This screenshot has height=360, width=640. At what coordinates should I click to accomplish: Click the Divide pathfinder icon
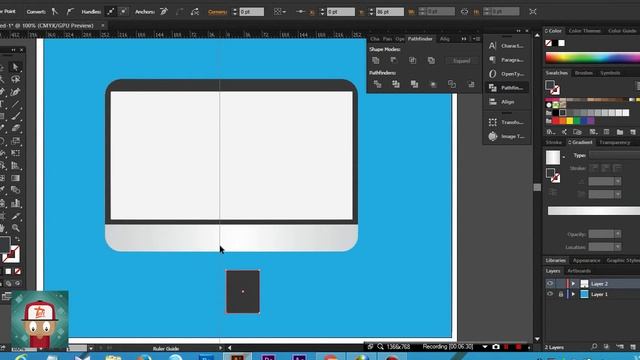coord(377,84)
